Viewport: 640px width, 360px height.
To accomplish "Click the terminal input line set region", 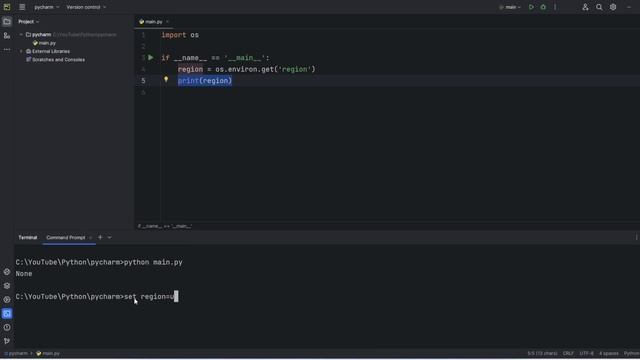I will [x=97, y=297].
